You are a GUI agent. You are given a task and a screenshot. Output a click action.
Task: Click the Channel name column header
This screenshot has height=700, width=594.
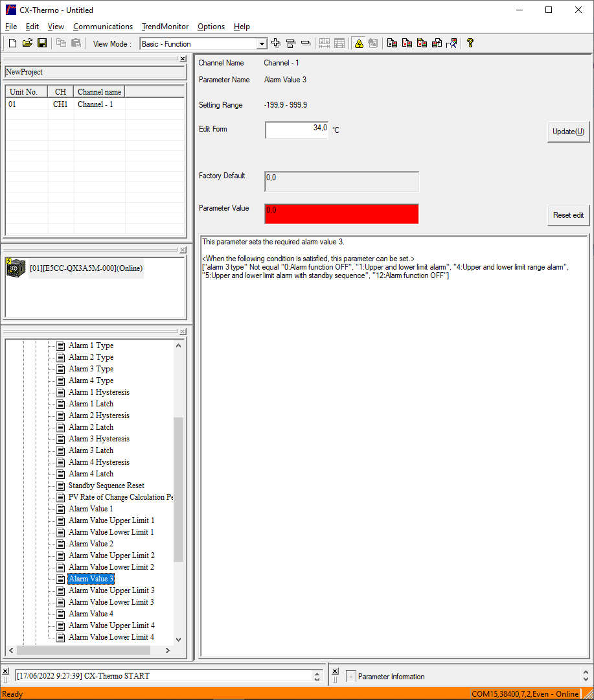click(x=99, y=92)
